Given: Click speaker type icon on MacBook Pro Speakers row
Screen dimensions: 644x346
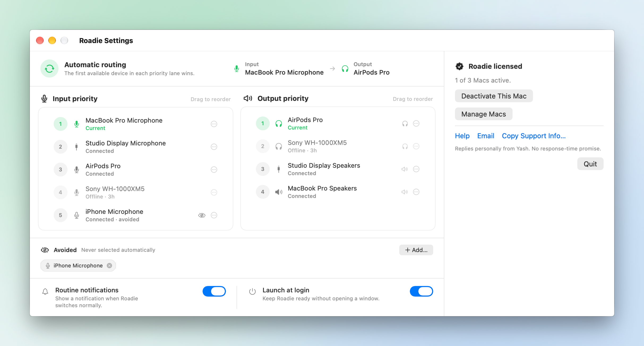Looking at the screenshot, I should pos(404,192).
